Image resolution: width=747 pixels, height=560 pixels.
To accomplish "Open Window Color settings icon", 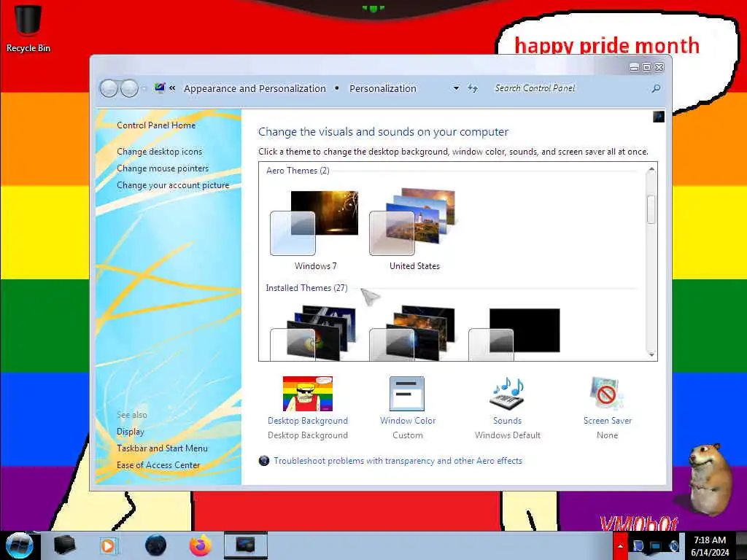I will 407,394.
